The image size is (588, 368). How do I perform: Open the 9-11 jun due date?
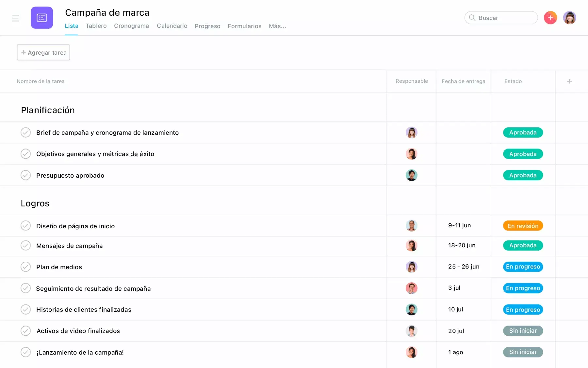pos(459,225)
